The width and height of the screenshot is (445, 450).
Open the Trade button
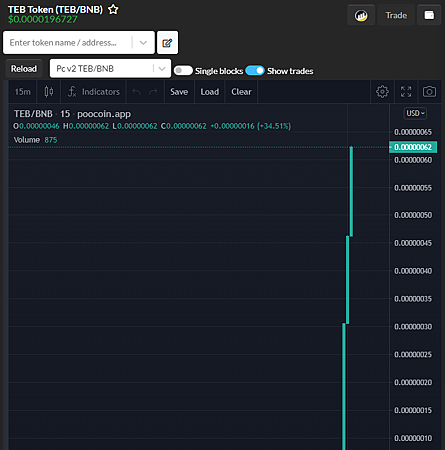(396, 15)
